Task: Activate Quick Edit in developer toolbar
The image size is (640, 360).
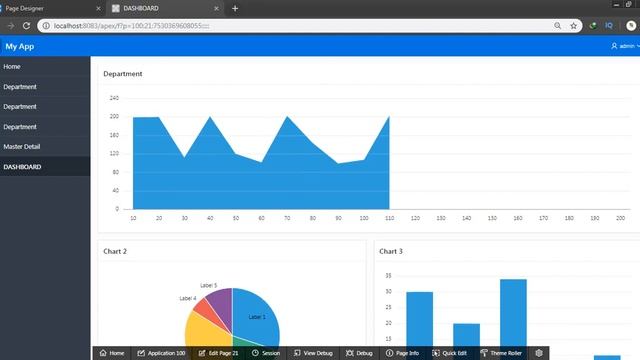Action: [449, 353]
